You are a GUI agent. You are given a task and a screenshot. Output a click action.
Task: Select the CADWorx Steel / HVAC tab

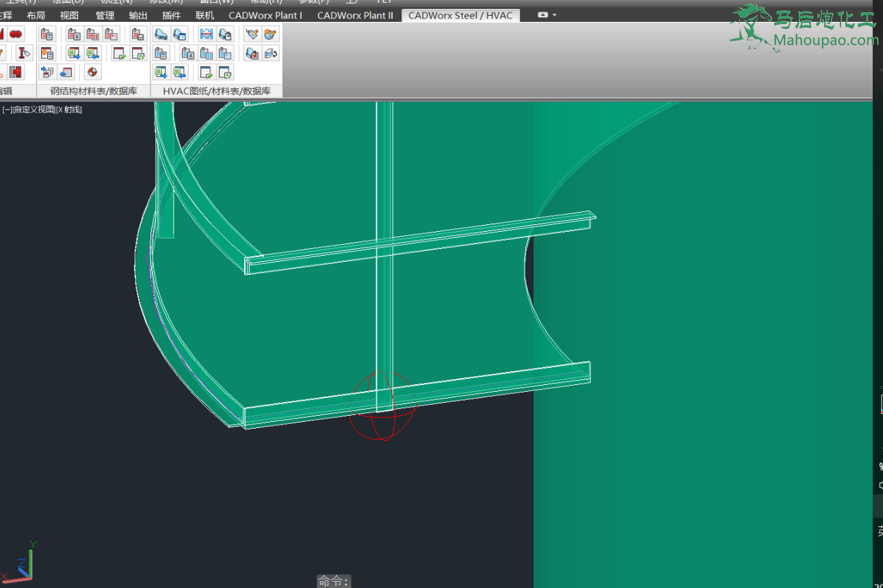pyautogui.click(x=460, y=15)
